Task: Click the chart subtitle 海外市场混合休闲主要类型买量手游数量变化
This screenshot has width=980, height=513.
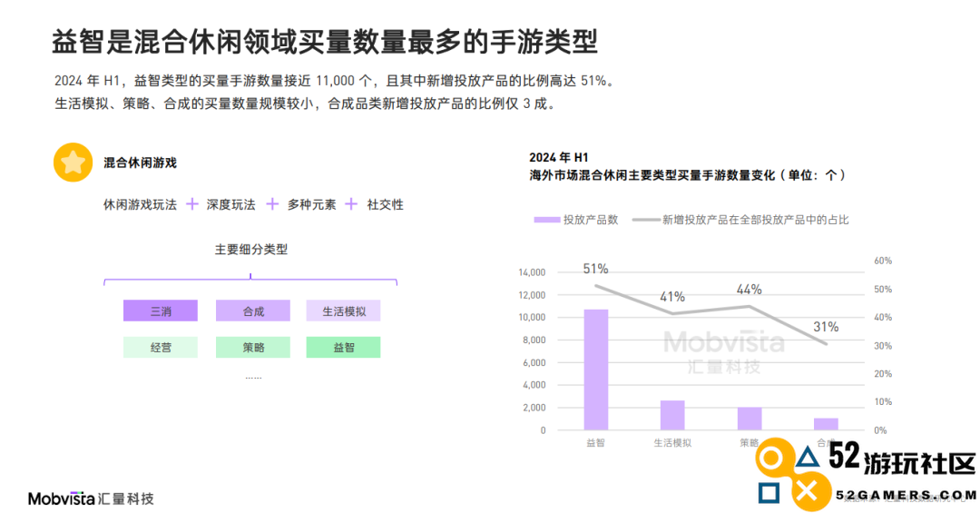Action: [652, 175]
